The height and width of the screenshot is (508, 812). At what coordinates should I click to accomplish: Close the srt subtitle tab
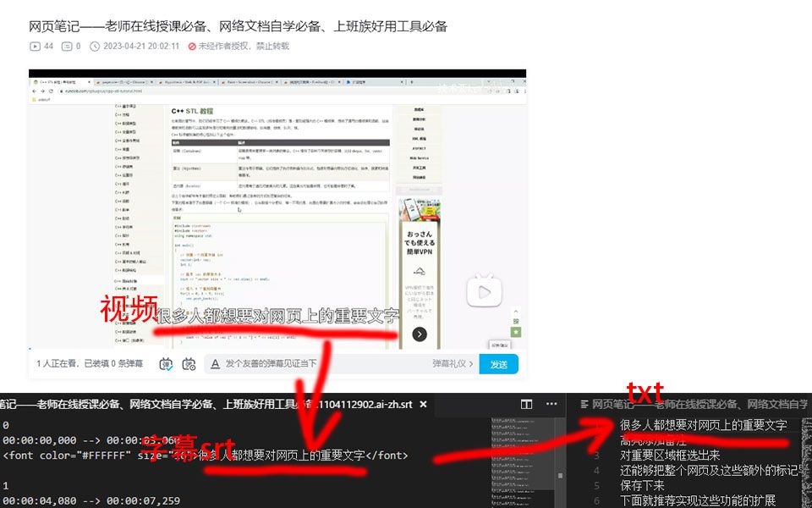click(422, 405)
